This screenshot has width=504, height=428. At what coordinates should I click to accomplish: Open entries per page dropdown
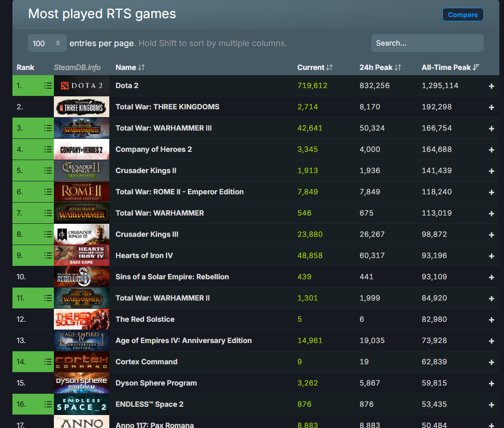coord(47,43)
